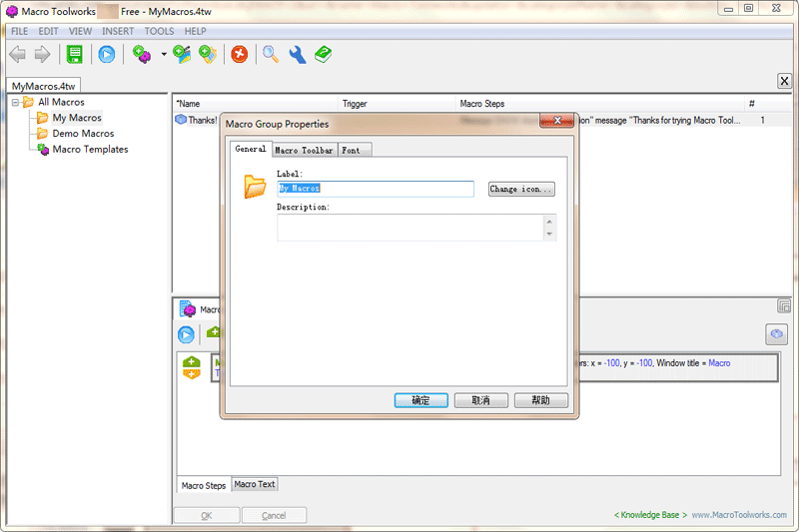
Task: Click the Description scroll up arrow
Action: tap(549, 222)
